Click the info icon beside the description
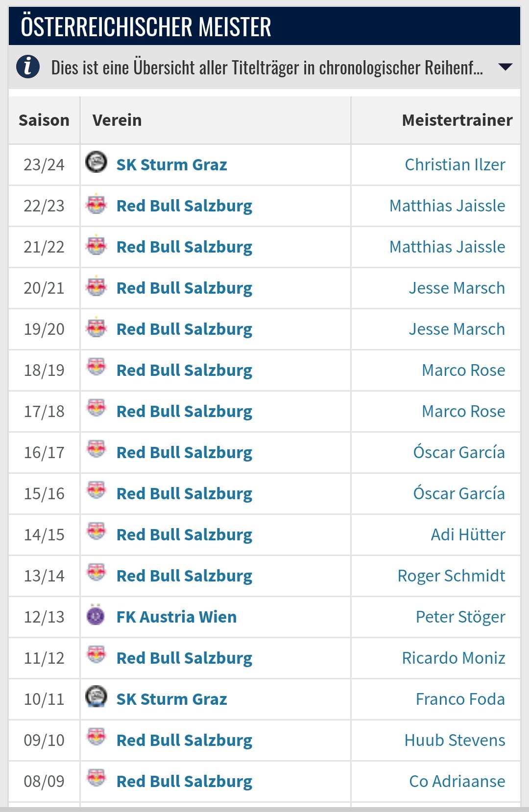The height and width of the screenshot is (812, 529). click(28, 67)
